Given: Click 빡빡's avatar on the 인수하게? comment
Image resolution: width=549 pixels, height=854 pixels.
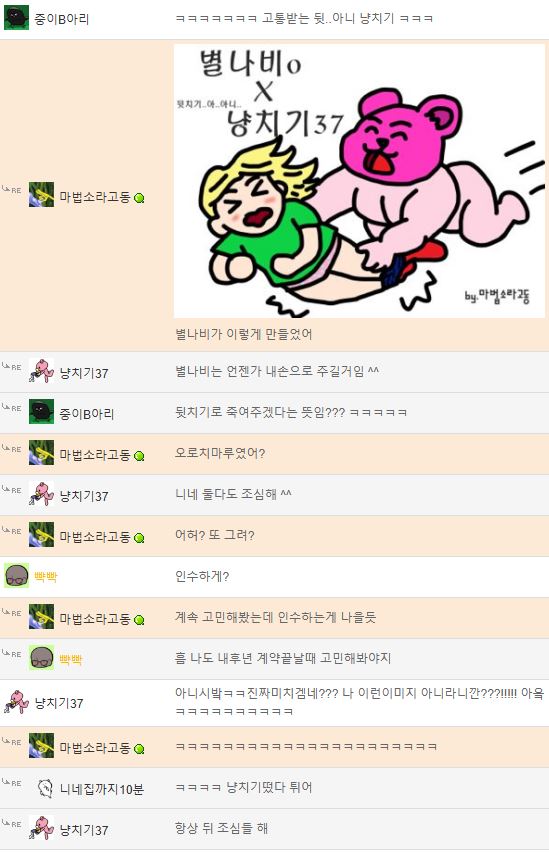Looking at the screenshot, I should (x=16, y=576).
